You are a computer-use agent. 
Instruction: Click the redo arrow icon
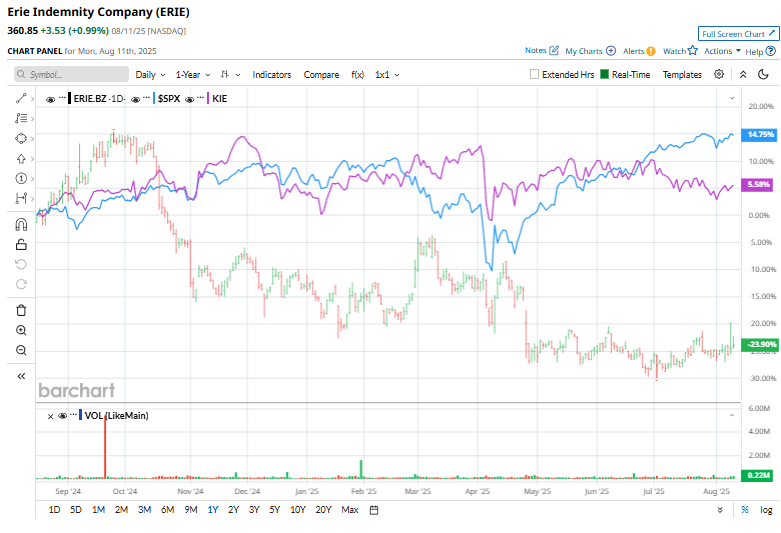(x=21, y=284)
